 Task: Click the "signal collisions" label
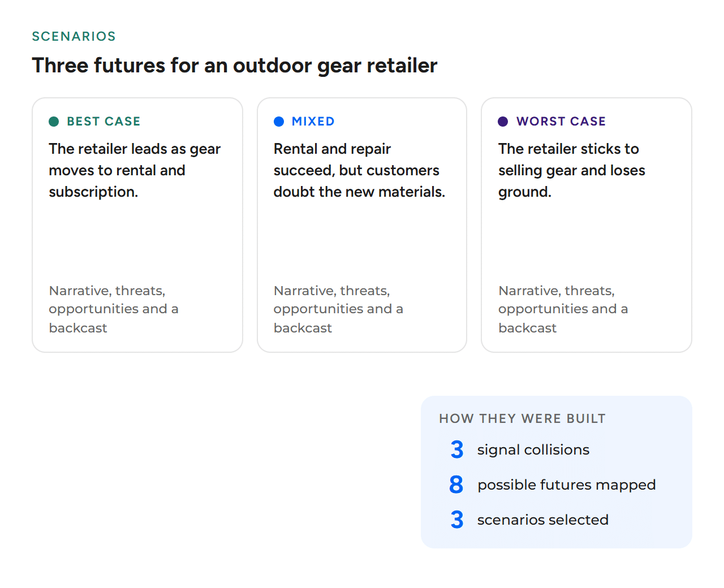click(x=533, y=450)
